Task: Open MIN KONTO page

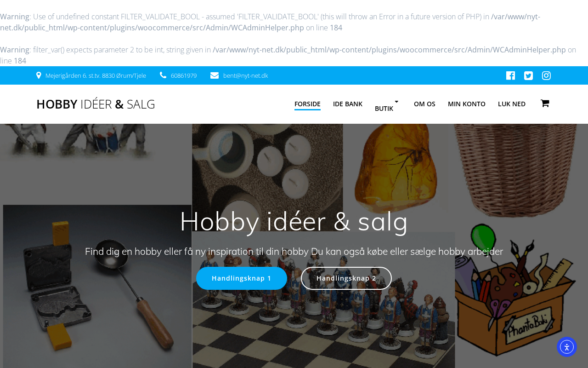Action: pos(467,104)
